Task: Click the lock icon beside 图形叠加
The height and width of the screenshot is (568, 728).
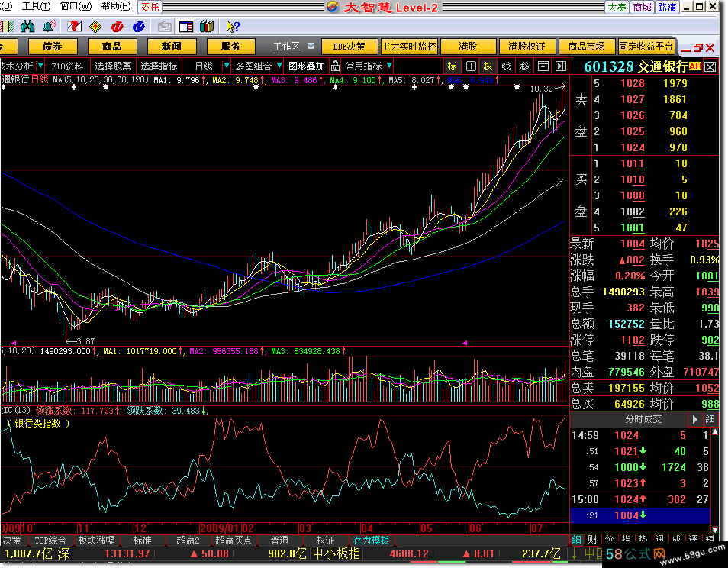Action: 335,66
